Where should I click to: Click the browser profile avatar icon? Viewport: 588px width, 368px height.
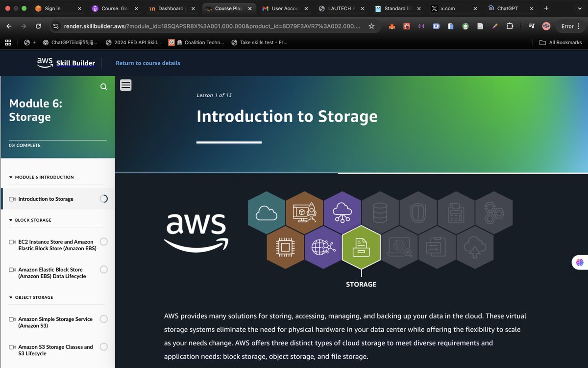click(x=546, y=26)
